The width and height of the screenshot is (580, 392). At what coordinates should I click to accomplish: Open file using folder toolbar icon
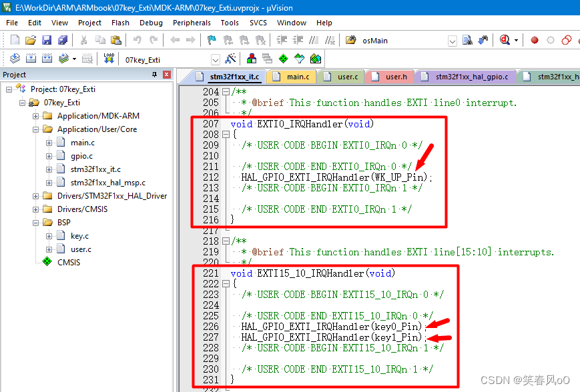[x=31, y=40]
